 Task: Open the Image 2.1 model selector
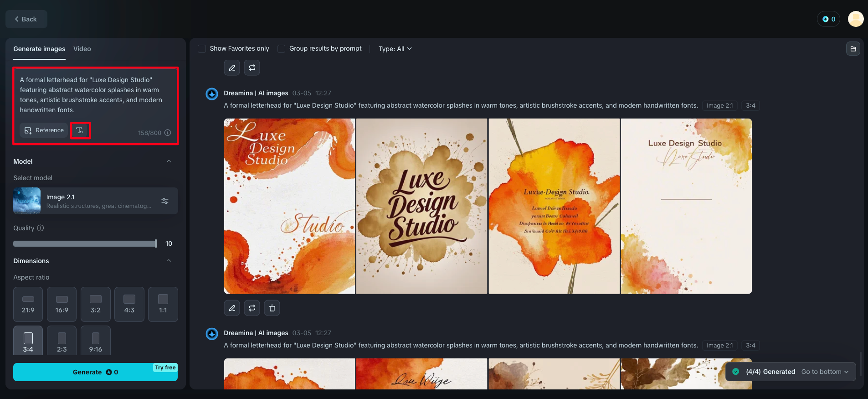pyautogui.click(x=95, y=201)
